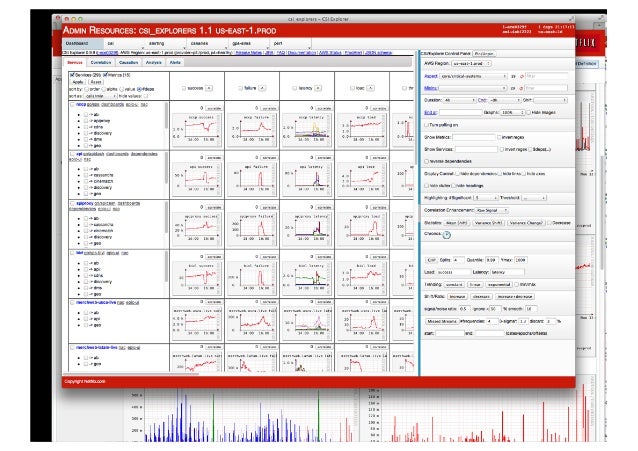Open the End time dropdown
Viewport: 638px width, 451px height.
[505, 100]
